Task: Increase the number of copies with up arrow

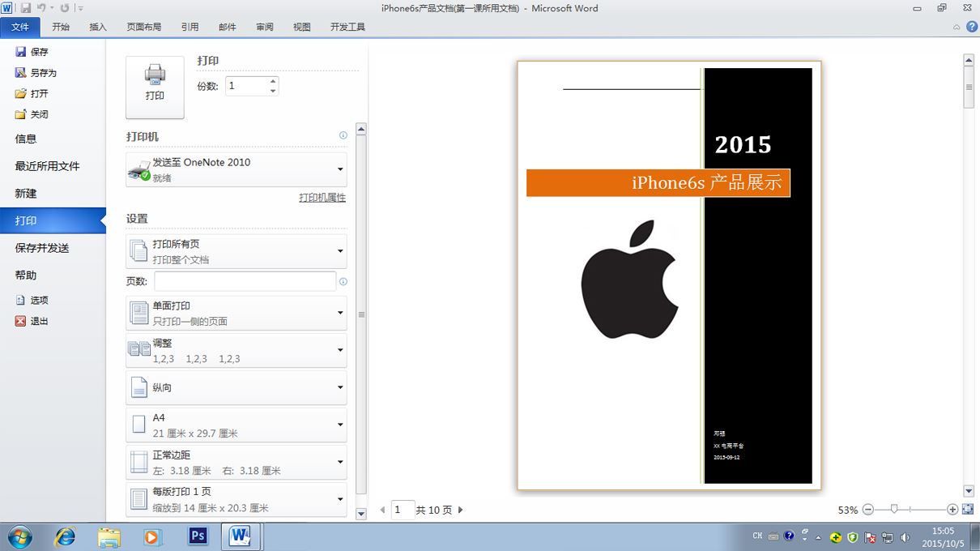Action: (x=273, y=81)
